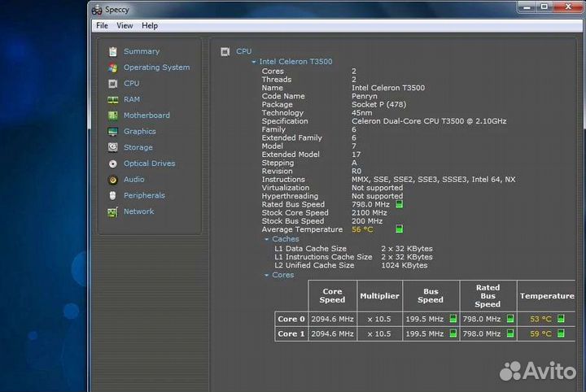Click green indicator next to Rated Bus Speed 798.0 MHz

pyautogui.click(x=399, y=204)
